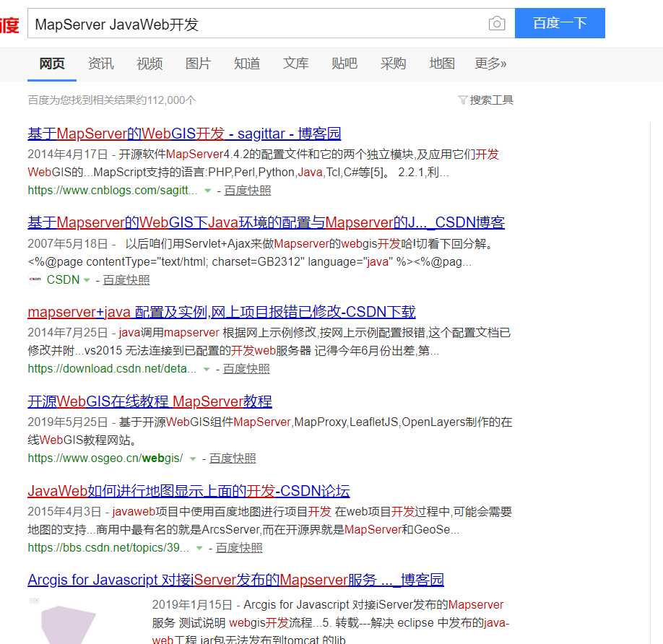
Task: Switch to the 视频 tab
Action: pyautogui.click(x=149, y=64)
